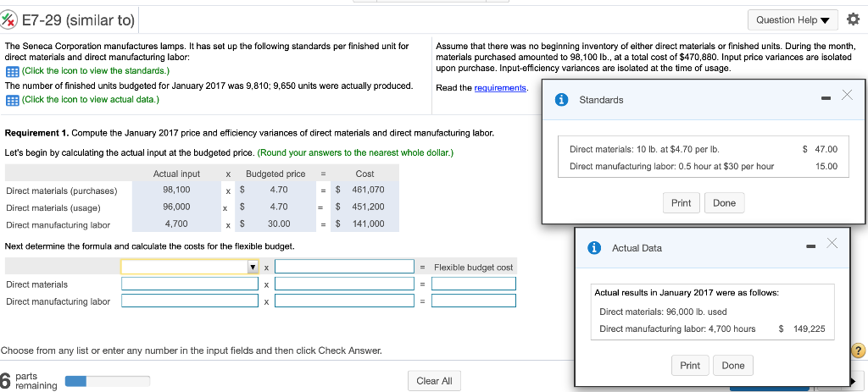Click the yellow help question mark icon

point(858,351)
